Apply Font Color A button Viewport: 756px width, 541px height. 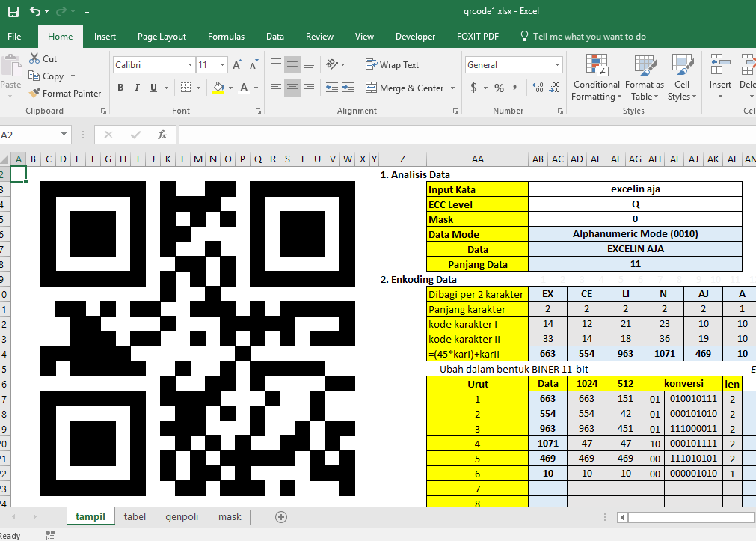244,88
